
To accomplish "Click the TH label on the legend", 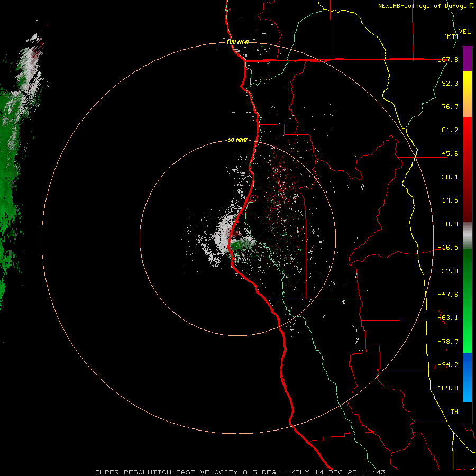I will (454, 412).
